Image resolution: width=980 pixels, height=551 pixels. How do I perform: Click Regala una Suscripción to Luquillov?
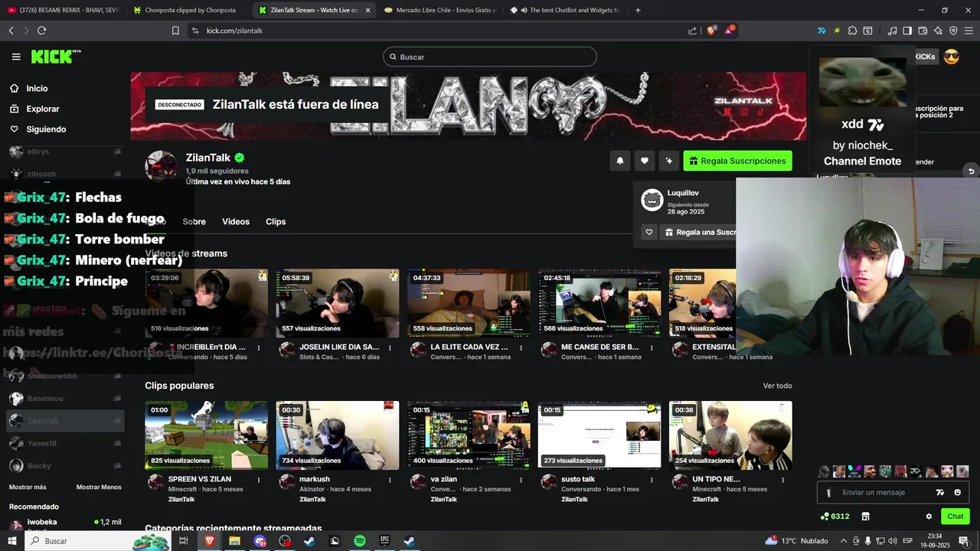click(x=700, y=233)
